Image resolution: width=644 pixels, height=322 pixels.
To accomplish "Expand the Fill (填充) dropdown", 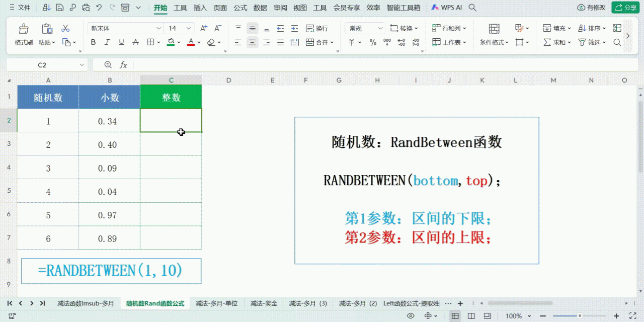I will pos(569,29).
